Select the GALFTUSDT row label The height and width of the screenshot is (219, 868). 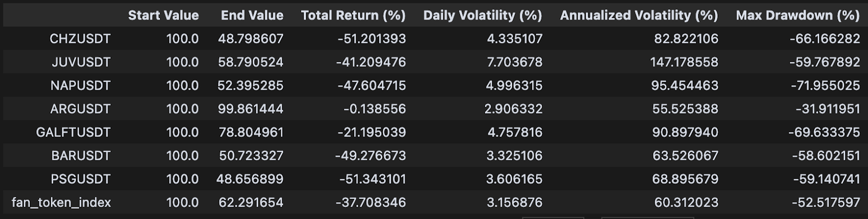(x=73, y=132)
